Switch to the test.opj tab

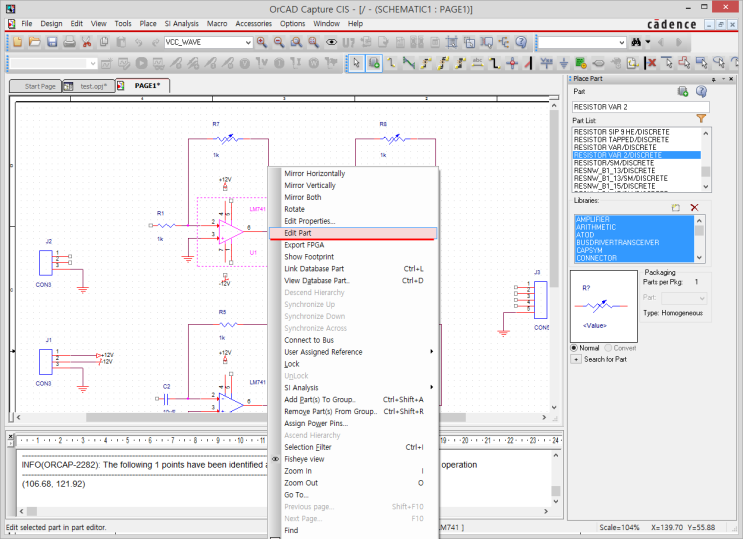click(x=89, y=86)
